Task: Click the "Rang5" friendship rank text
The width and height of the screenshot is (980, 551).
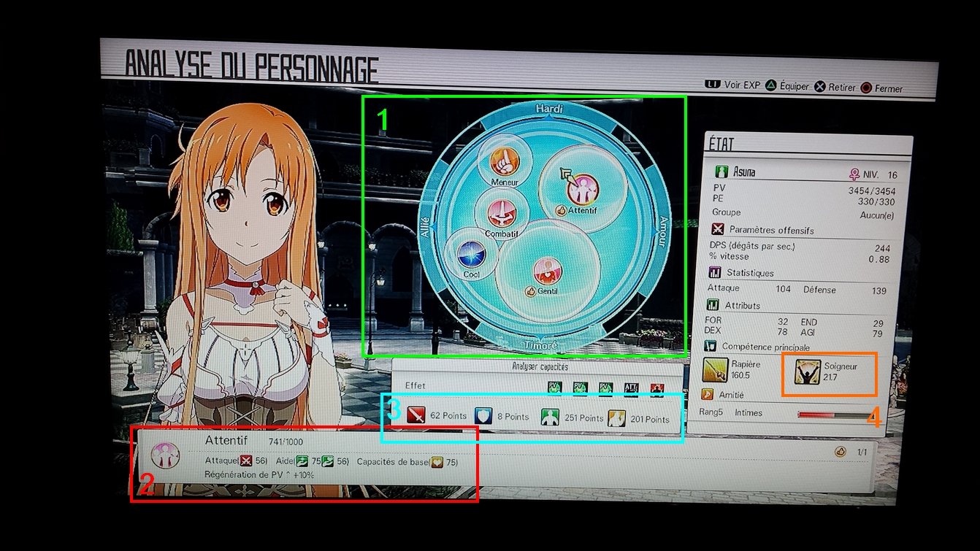Action: coord(711,412)
